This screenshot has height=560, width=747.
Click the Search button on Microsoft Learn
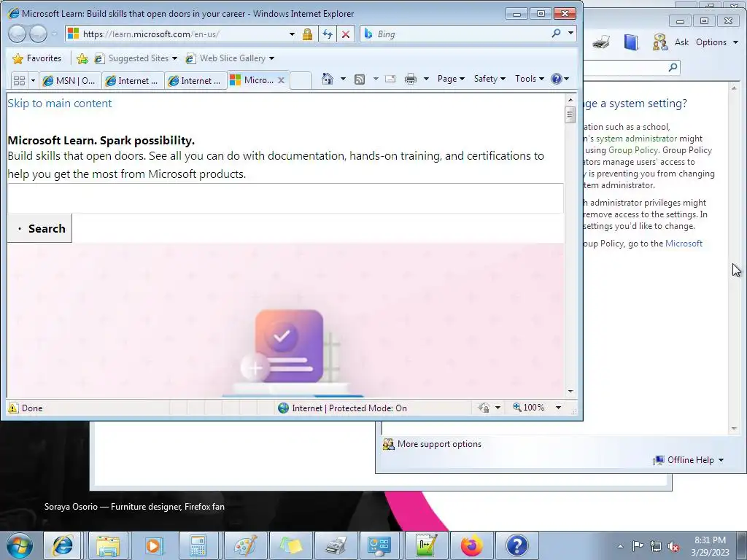[x=39, y=228]
